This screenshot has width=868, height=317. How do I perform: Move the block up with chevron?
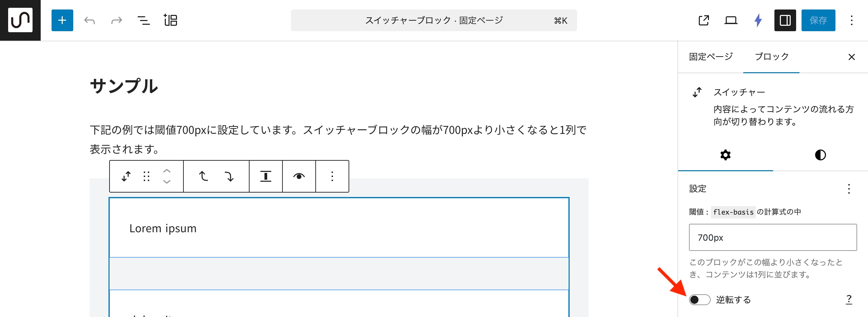166,171
